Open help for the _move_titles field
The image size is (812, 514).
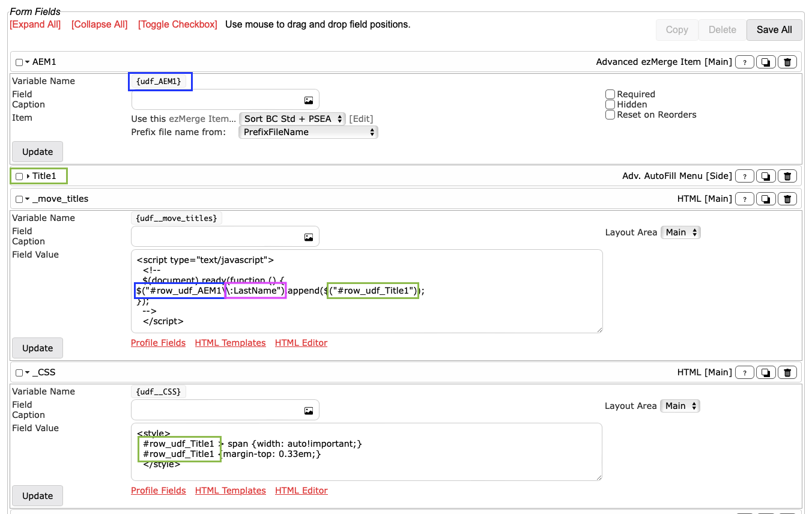(x=745, y=199)
